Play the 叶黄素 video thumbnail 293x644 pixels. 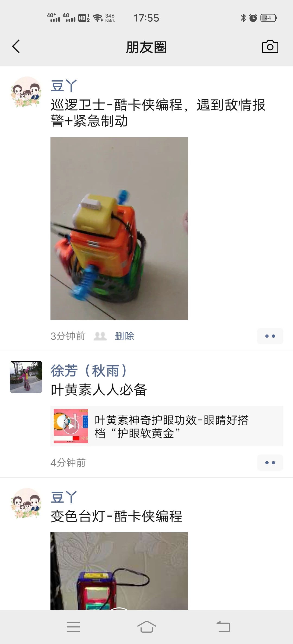point(71,426)
